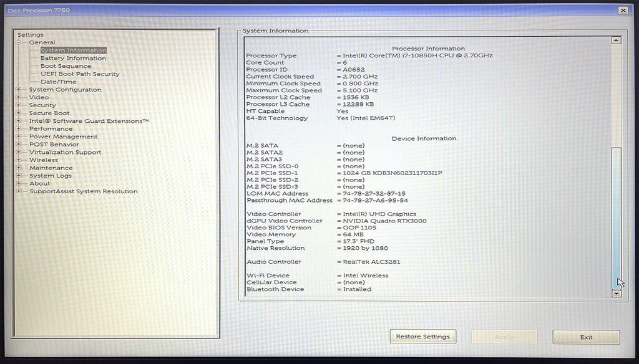Click the Restore Settings button

coord(422,337)
